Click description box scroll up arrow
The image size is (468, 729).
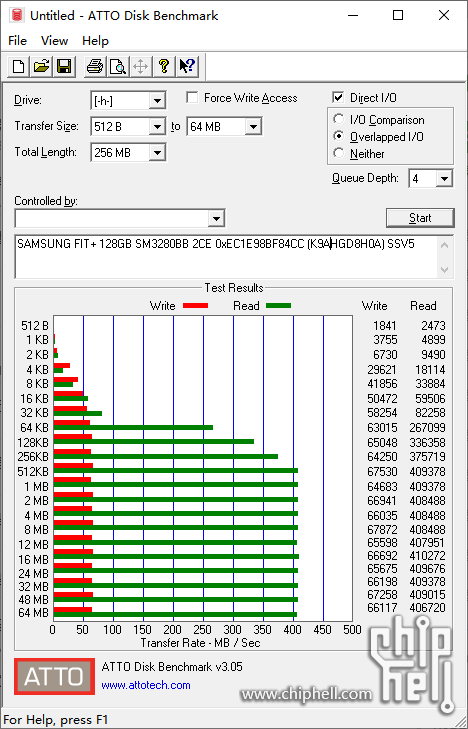[444, 245]
